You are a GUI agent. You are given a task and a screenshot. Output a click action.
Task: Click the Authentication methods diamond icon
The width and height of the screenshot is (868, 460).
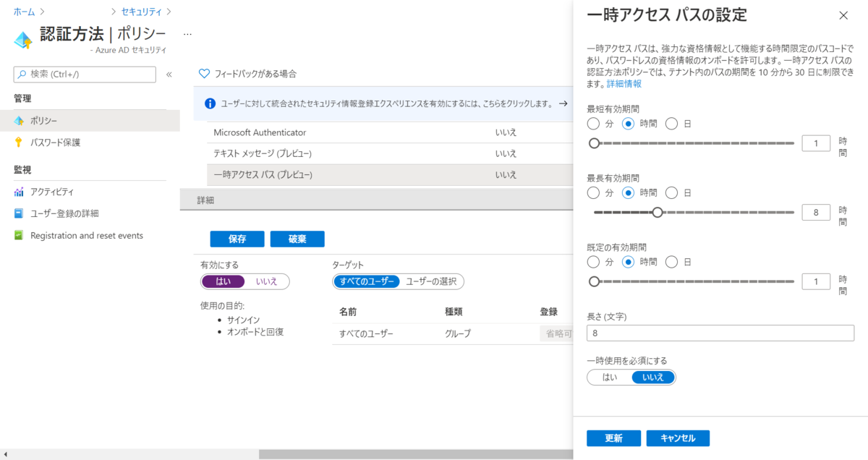point(24,40)
